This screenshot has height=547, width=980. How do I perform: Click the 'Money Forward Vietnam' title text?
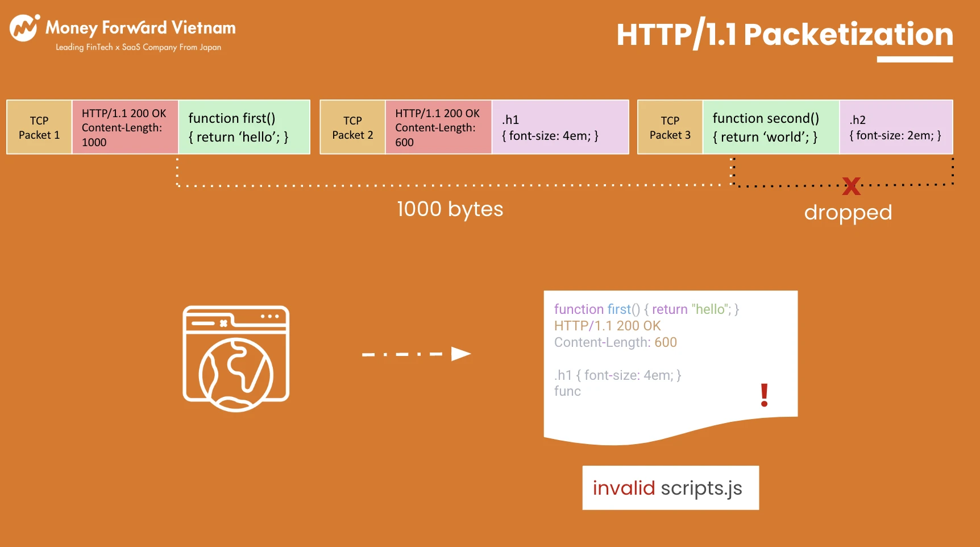pos(140,27)
